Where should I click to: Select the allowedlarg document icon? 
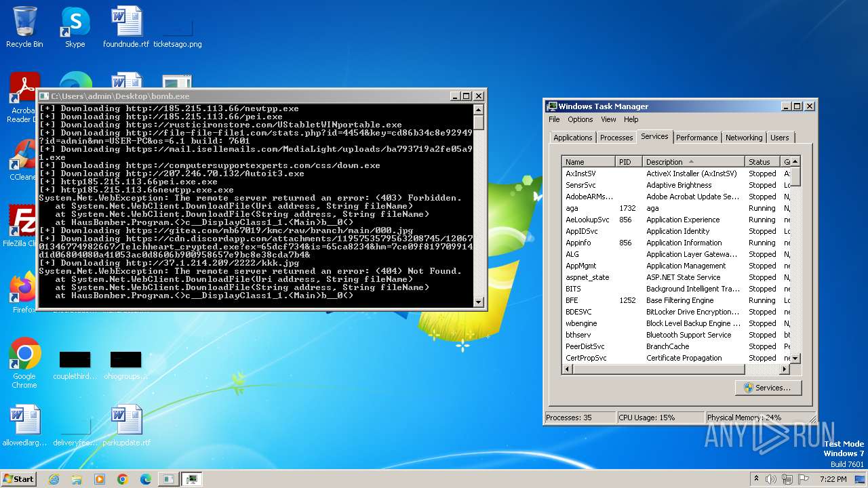(x=24, y=426)
